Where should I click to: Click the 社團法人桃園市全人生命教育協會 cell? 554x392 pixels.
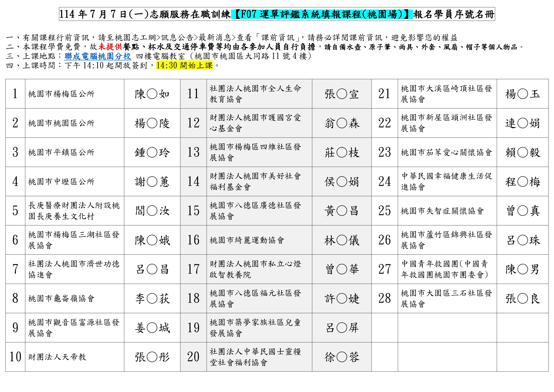[259, 94]
